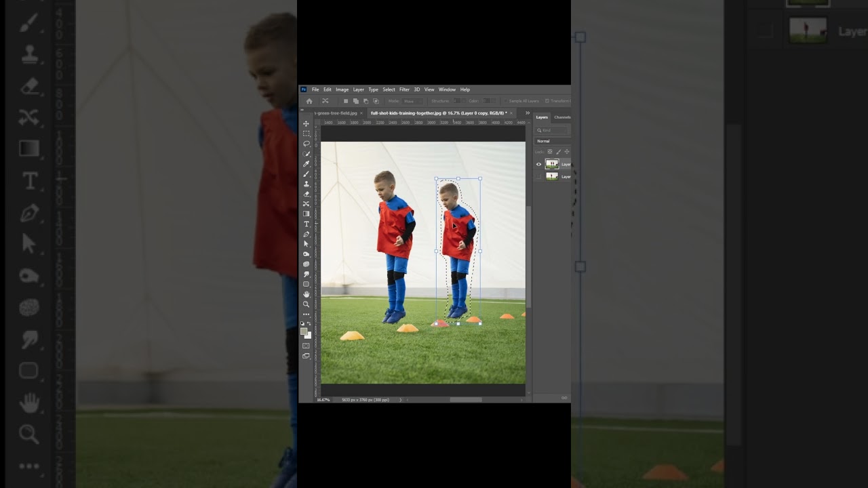Select the Path Selection tool
The height and width of the screenshot is (488, 868).
coord(306,244)
